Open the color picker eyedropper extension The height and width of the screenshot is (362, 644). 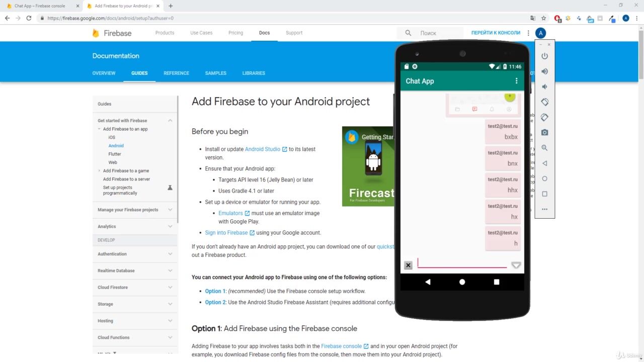click(x=612, y=18)
